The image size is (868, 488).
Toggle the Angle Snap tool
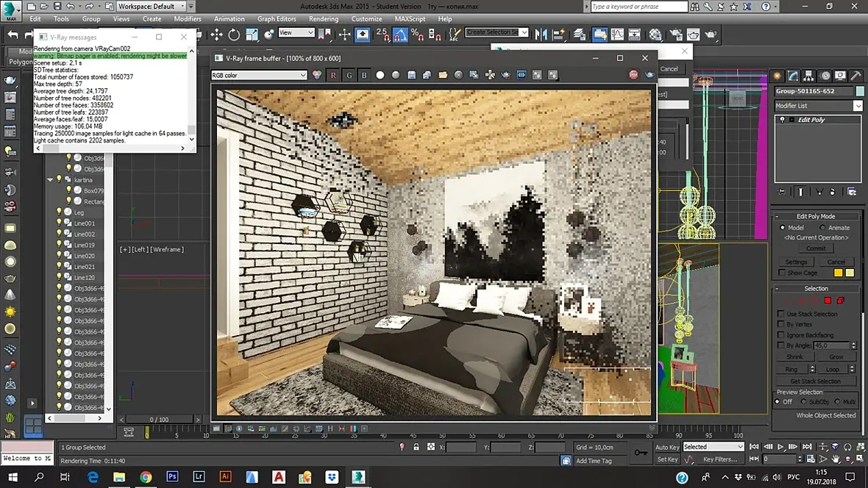click(x=400, y=34)
